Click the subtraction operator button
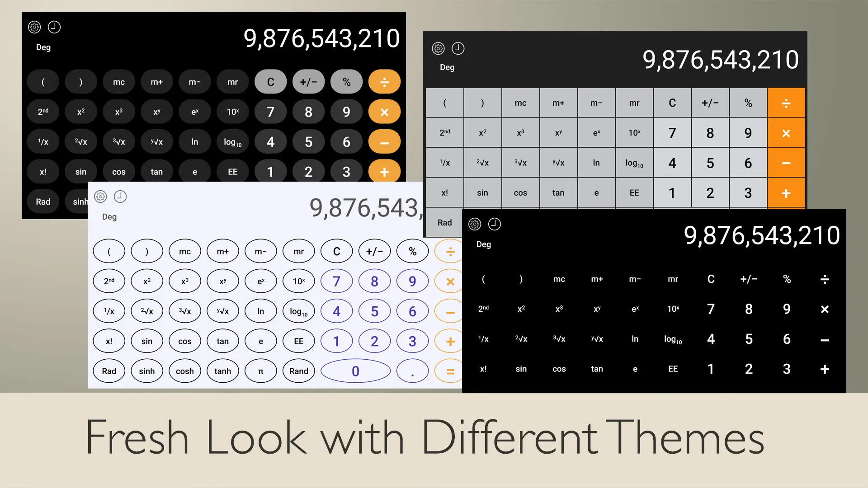The width and height of the screenshot is (868, 488). click(385, 142)
